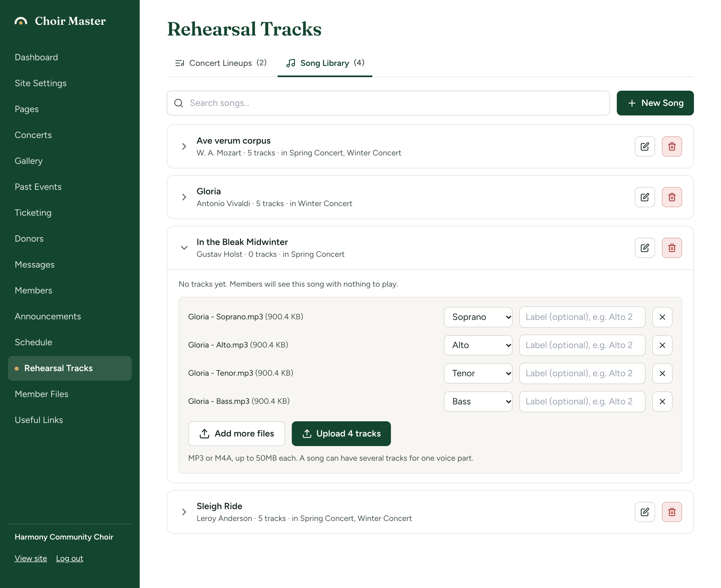Follow the View site link
The image size is (721, 588).
[x=31, y=558]
